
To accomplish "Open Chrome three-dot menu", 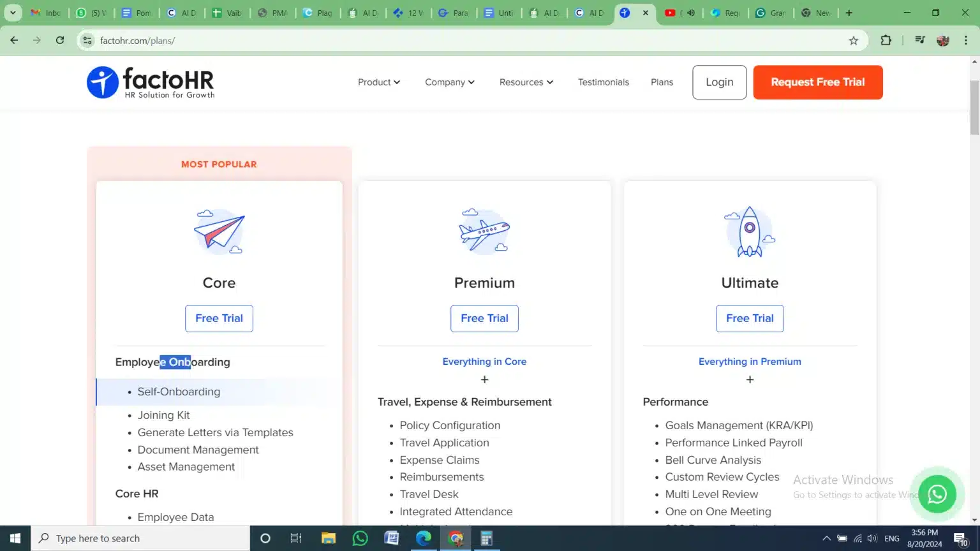I will [x=966, y=40].
